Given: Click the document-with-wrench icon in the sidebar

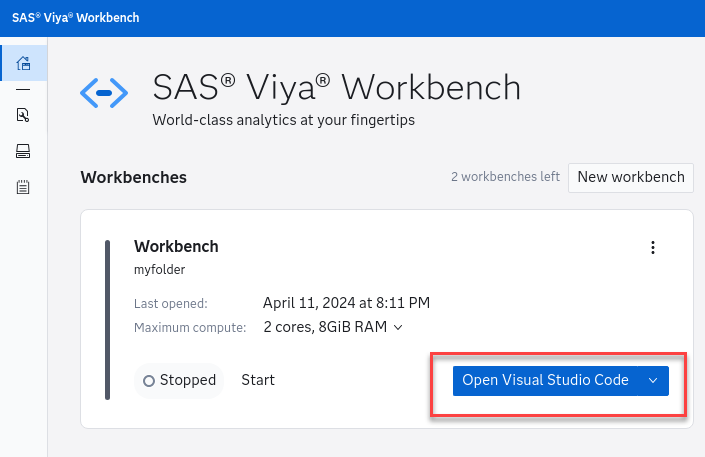Looking at the screenshot, I should [x=23, y=115].
